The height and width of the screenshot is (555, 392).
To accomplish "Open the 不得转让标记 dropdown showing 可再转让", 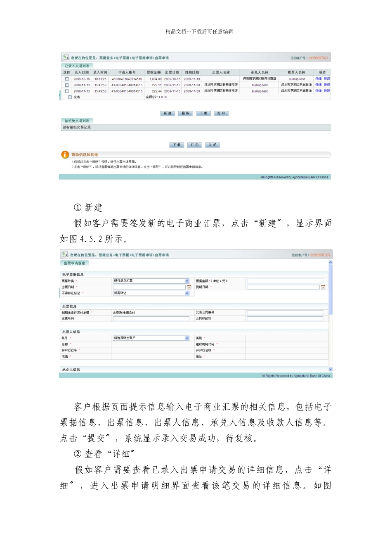I will point(151,293).
